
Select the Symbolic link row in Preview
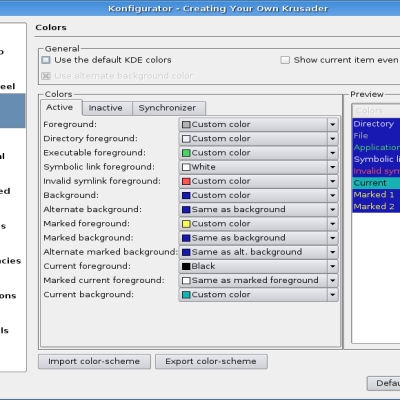pyautogui.click(x=376, y=159)
